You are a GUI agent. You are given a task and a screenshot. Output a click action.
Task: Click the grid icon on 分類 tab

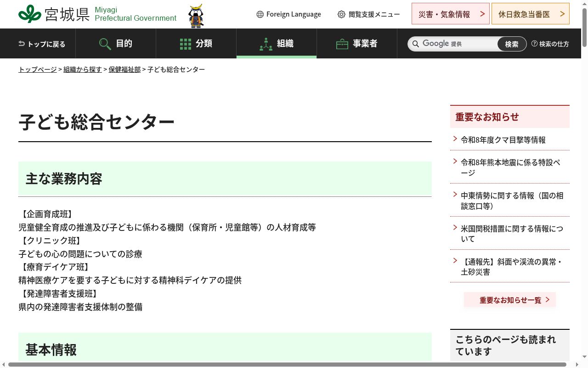pos(186,44)
